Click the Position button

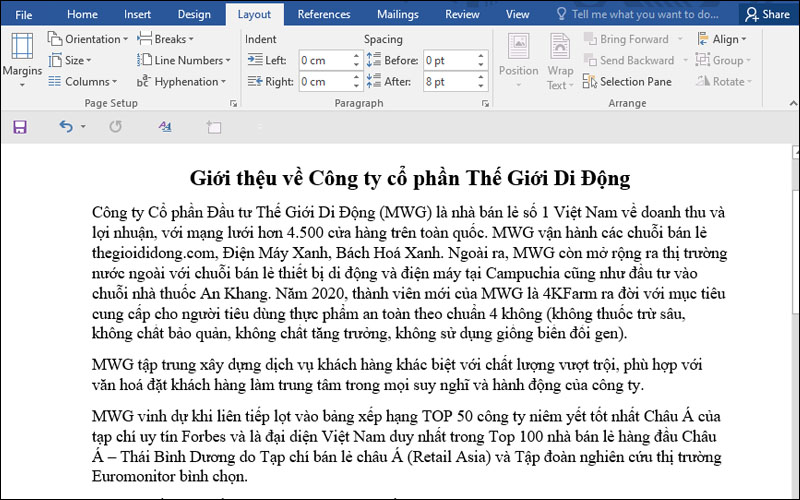click(x=518, y=60)
